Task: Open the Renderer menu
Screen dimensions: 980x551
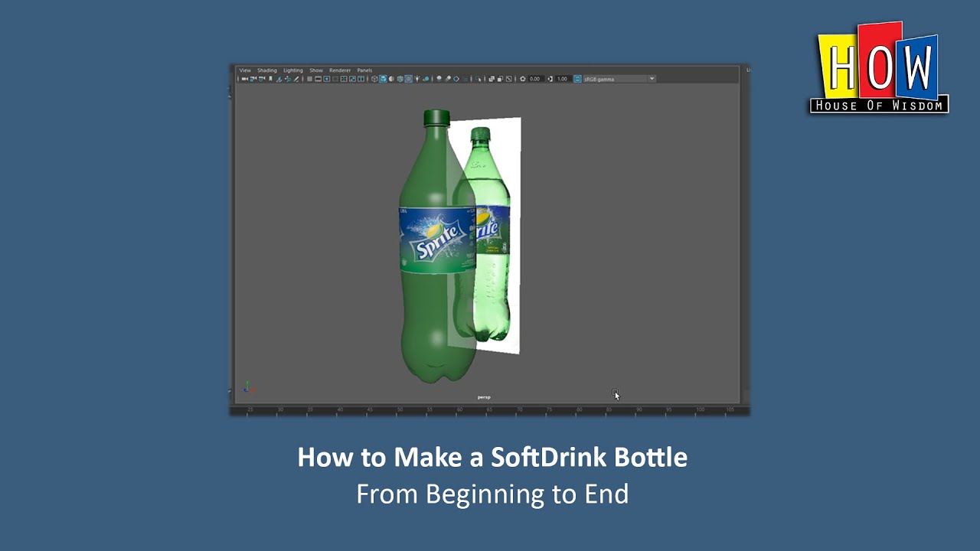Action: 340,70
